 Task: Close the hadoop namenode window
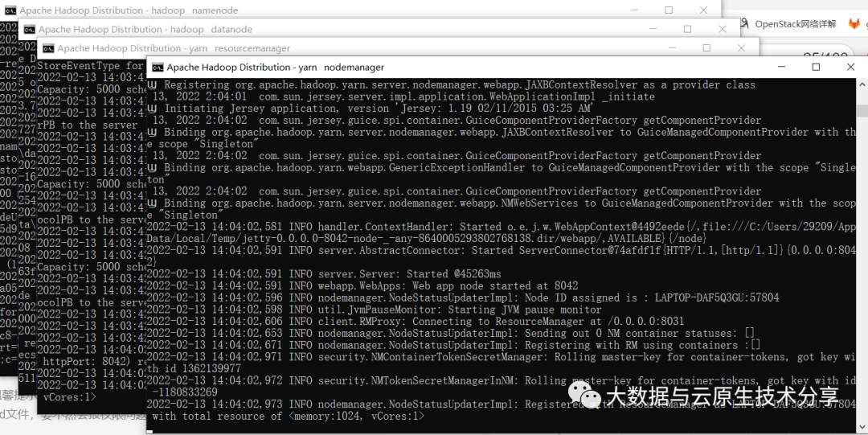(x=703, y=10)
